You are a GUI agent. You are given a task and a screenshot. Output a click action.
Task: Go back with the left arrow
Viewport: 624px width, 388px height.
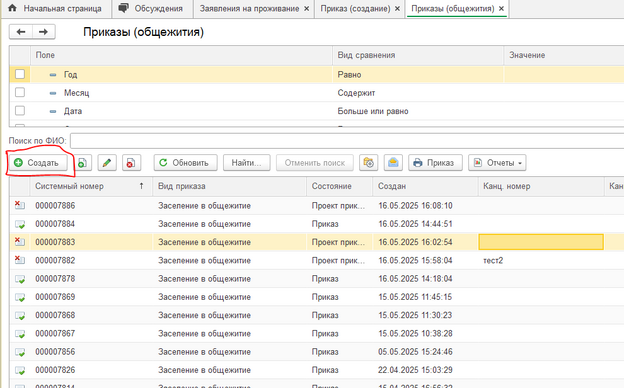coord(21,32)
